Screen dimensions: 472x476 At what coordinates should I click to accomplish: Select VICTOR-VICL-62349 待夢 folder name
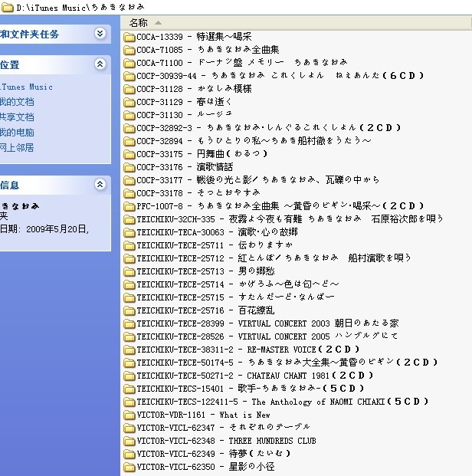coord(214,454)
